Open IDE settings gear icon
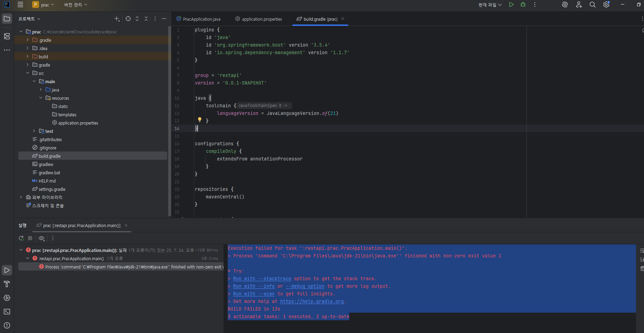The height and width of the screenshot is (333, 644). [x=606, y=4]
